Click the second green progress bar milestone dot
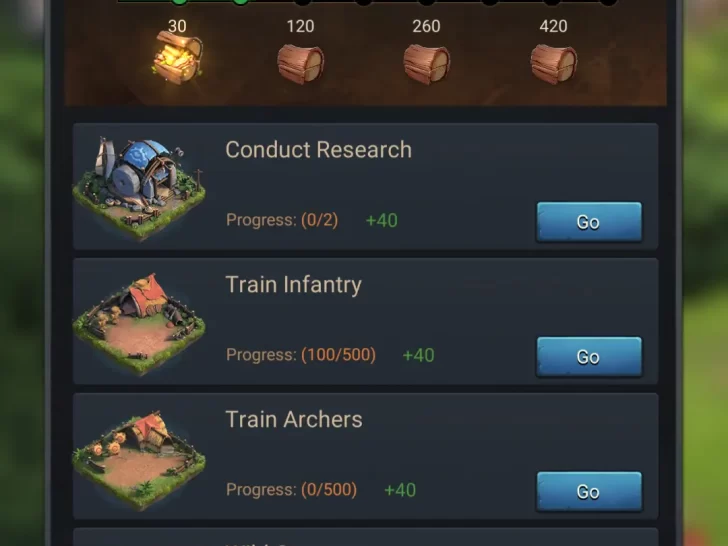The image size is (728, 546). [x=240, y=1]
